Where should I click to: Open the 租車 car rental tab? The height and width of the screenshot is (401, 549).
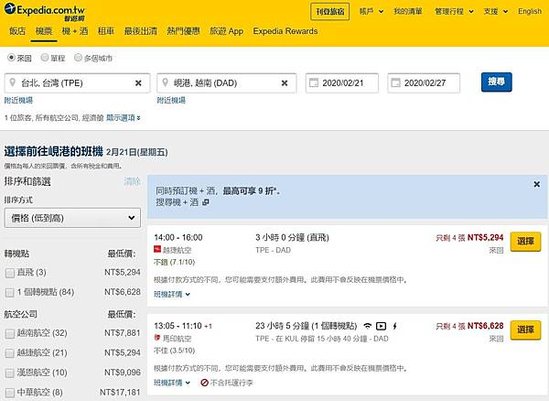coord(106,31)
